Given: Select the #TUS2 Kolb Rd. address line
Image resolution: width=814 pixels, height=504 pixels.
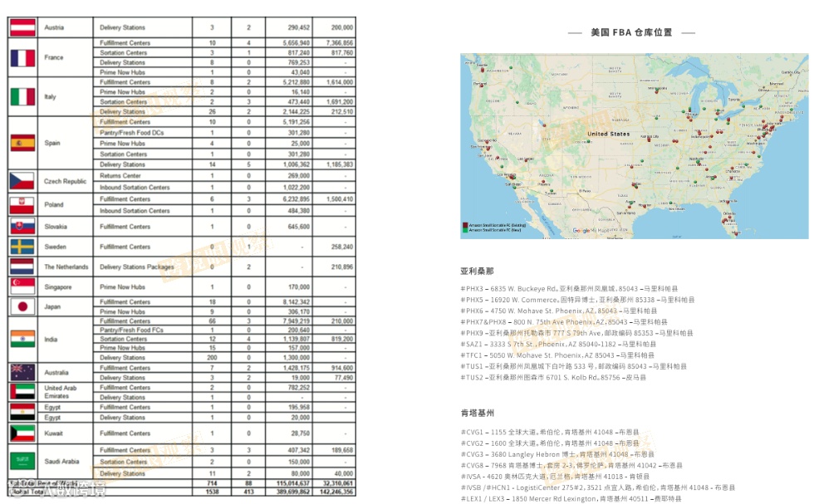Looking at the screenshot, I should click(x=553, y=378).
